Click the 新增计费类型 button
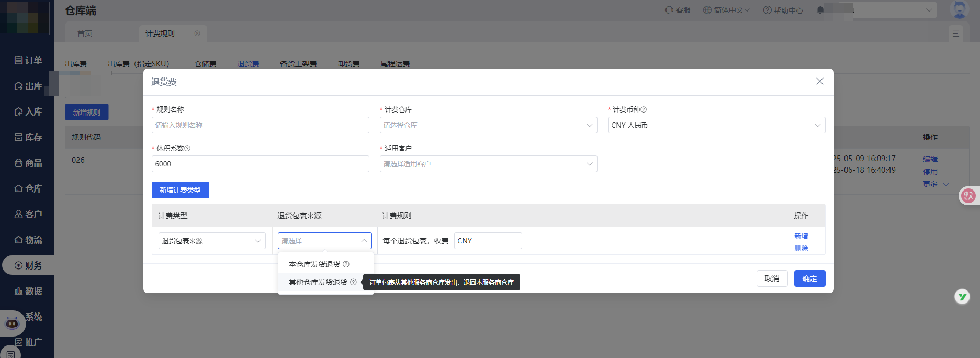 180,190
